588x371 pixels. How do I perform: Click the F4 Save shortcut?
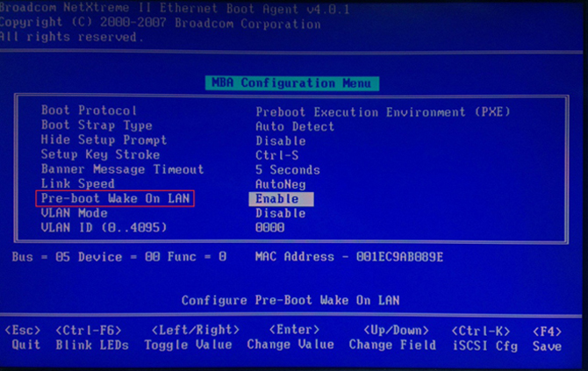pyautogui.click(x=547, y=339)
